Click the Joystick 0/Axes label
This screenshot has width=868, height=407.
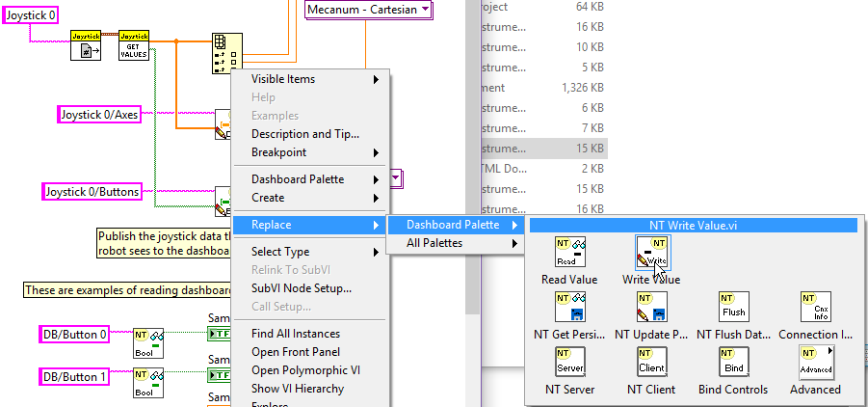pyautogui.click(x=100, y=116)
